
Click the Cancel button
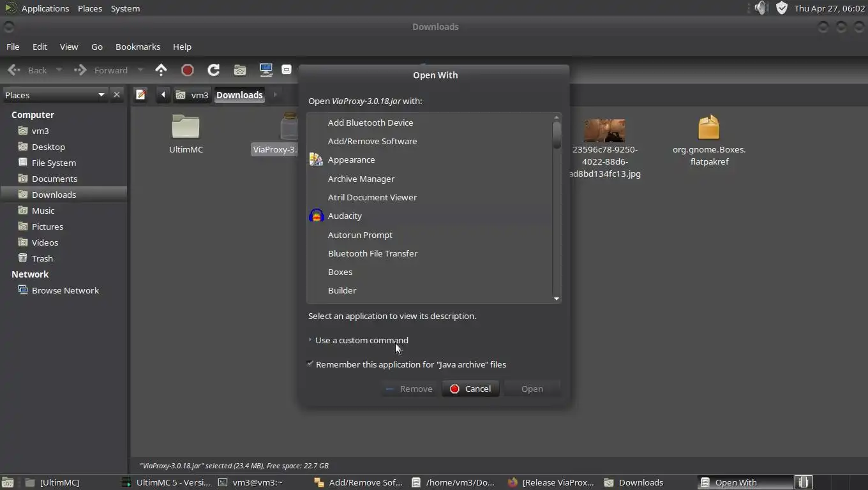point(470,389)
